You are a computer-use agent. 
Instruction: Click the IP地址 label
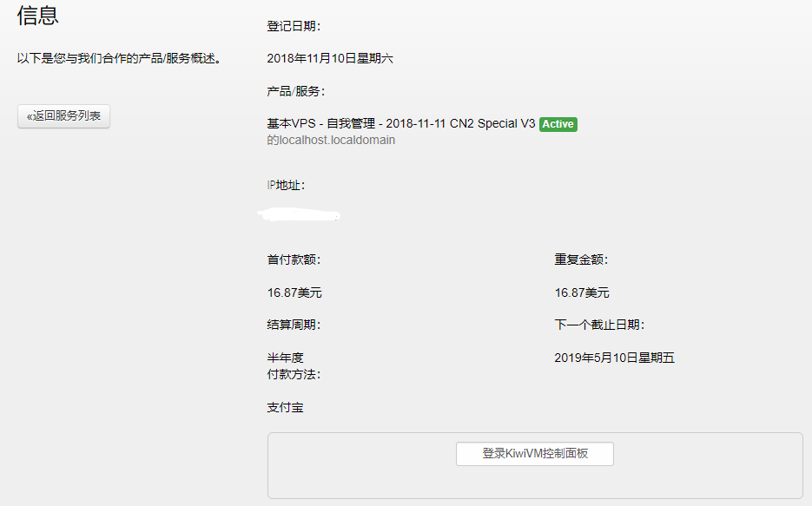[x=286, y=185]
